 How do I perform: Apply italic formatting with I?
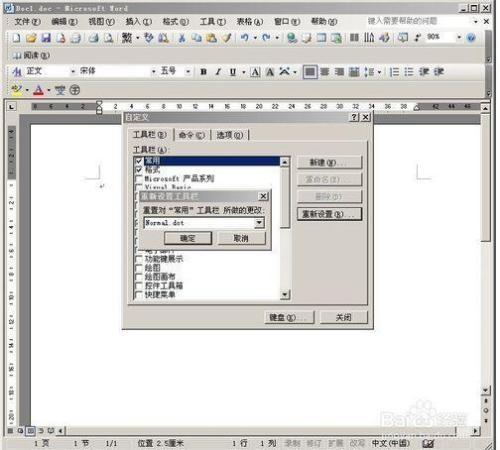(218, 72)
